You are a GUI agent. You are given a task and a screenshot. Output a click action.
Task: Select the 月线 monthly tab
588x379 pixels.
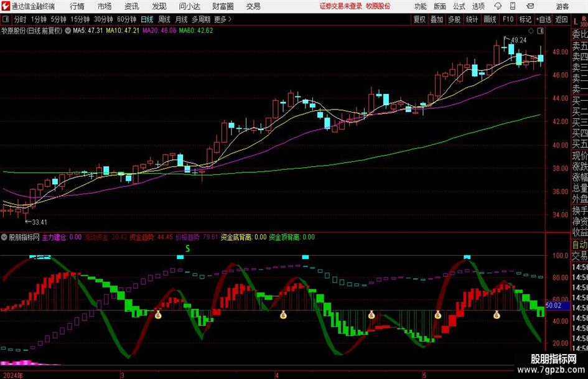(182, 19)
